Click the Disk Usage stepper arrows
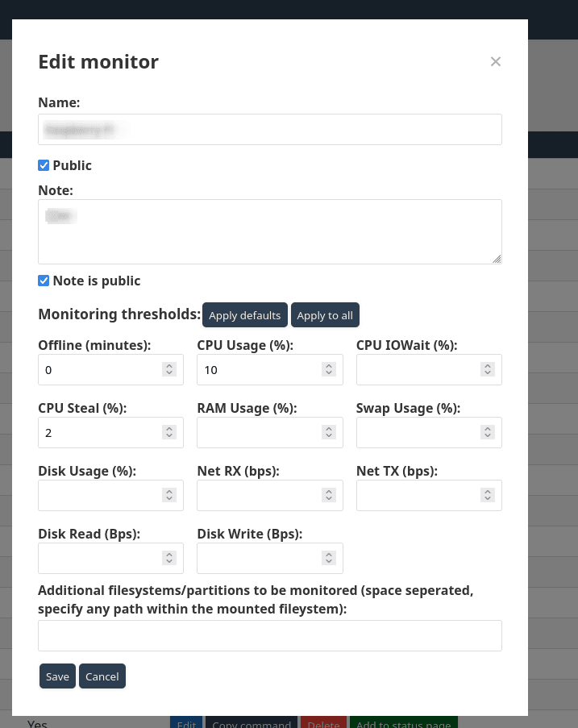This screenshot has width=578, height=728. click(x=169, y=495)
